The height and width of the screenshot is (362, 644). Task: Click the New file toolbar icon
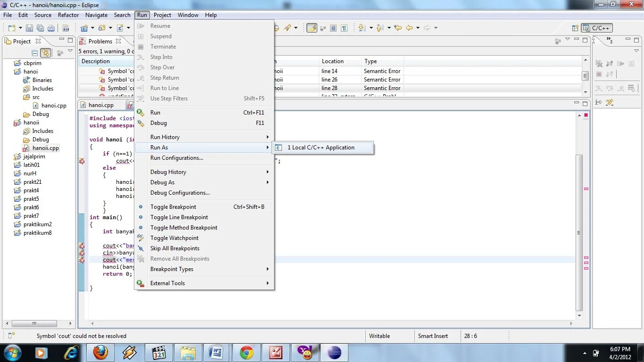[x=11, y=28]
